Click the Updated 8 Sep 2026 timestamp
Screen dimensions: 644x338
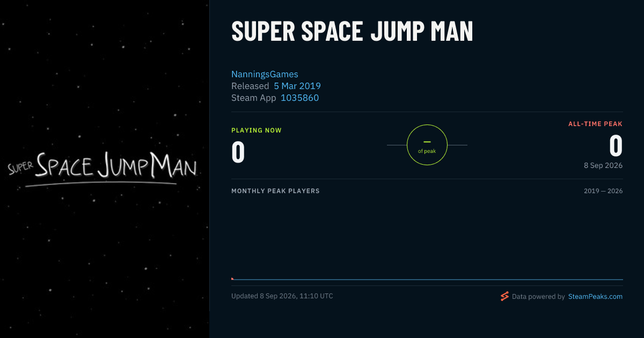pyautogui.click(x=282, y=296)
